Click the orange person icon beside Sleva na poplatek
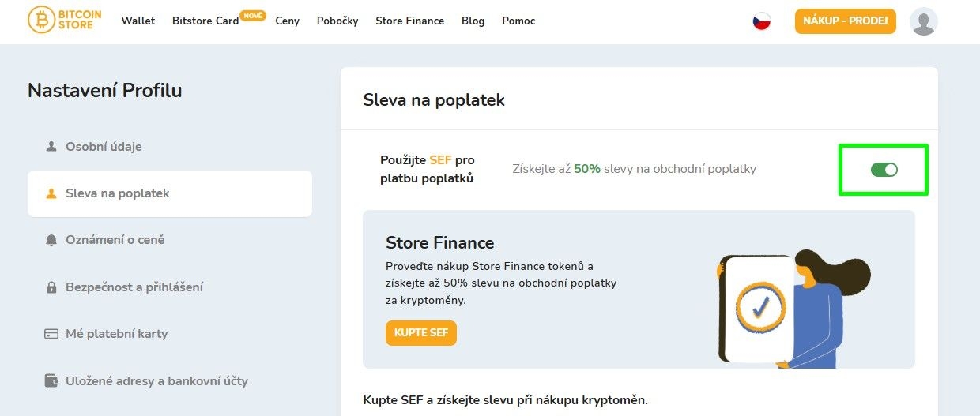Screen dimensions: 980x416 (51, 193)
